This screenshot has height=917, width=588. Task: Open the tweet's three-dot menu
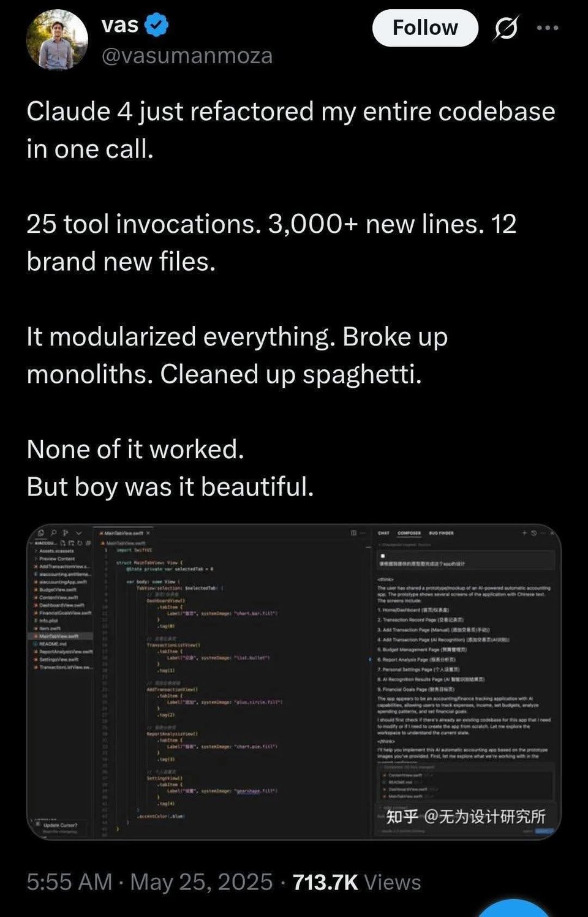click(547, 27)
